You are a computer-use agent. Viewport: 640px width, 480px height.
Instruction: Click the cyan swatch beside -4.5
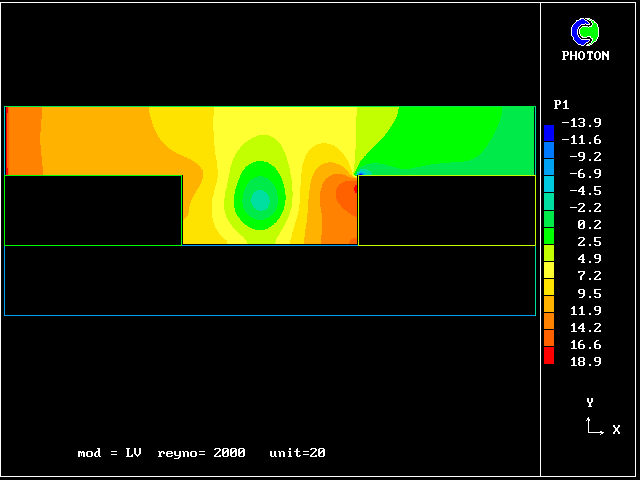tap(548, 190)
